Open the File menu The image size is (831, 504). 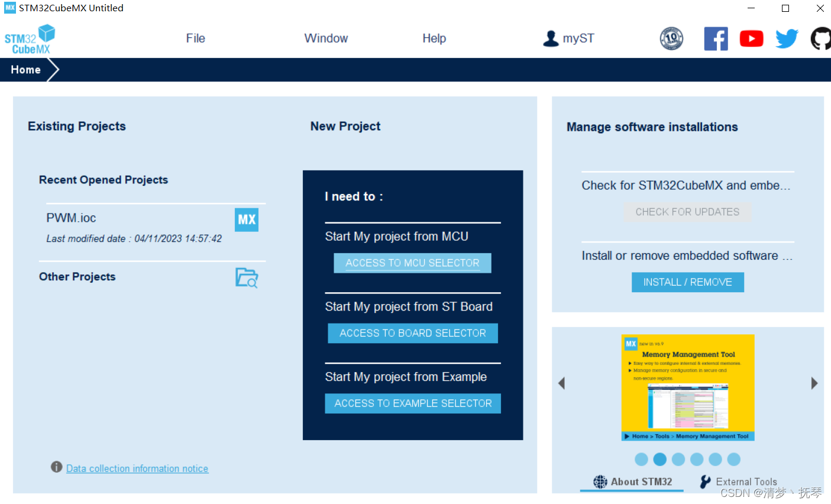pyautogui.click(x=195, y=38)
